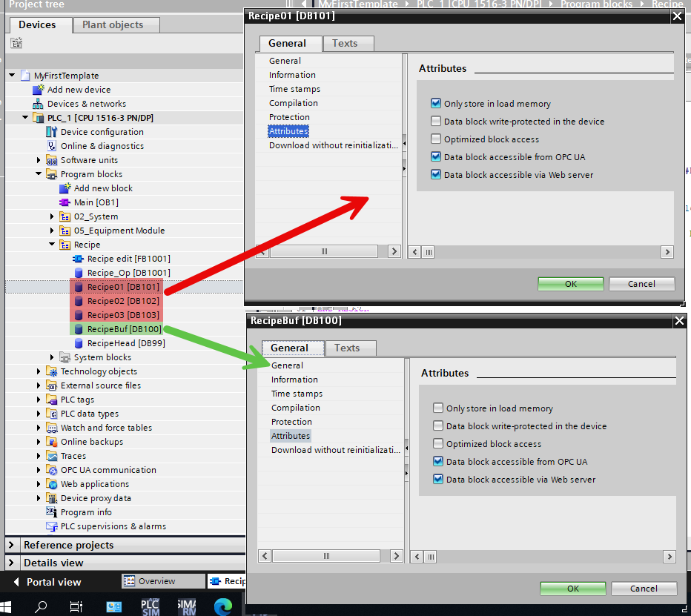Toggle OPC UA accessibility in RecipeBuf dialog
The height and width of the screenshot is (616, 691).
click(438, 461)
